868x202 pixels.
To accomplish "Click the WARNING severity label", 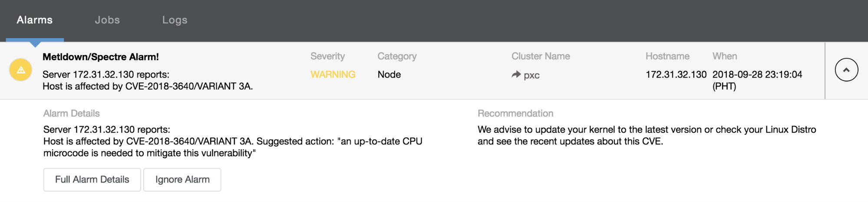I will click(x=333, y=75).
